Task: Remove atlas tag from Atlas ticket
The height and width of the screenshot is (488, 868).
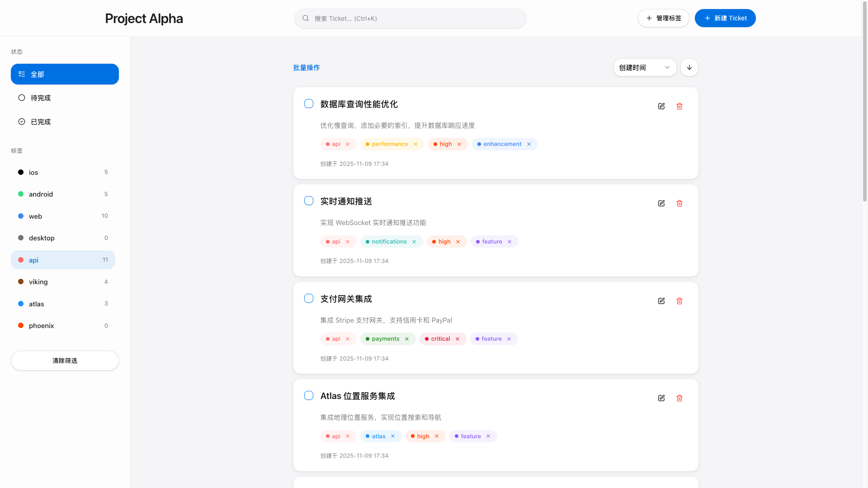Action: click(393, 436)
